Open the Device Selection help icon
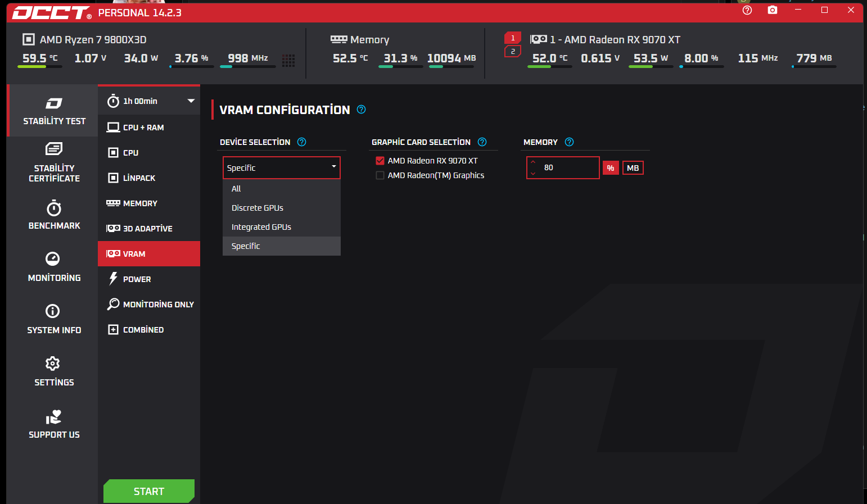 (302, 142)
